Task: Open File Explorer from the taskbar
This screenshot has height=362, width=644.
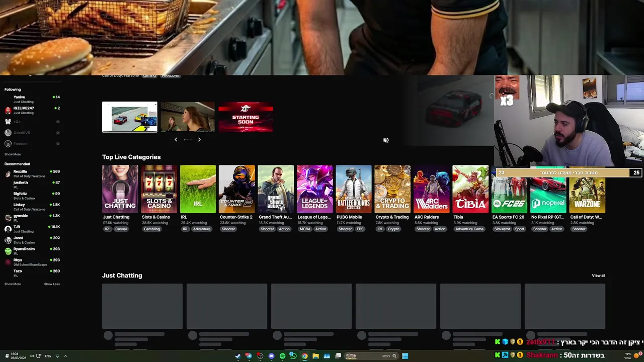Action: (315, 356)
